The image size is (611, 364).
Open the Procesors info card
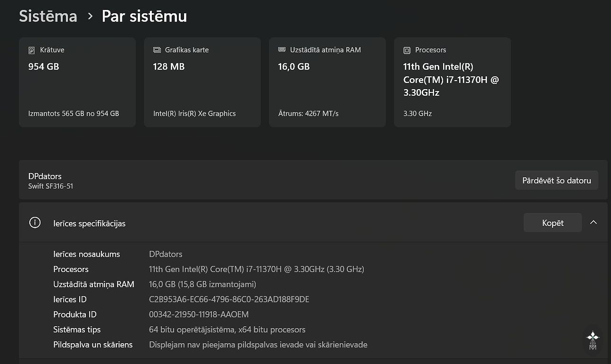[452, 82]
